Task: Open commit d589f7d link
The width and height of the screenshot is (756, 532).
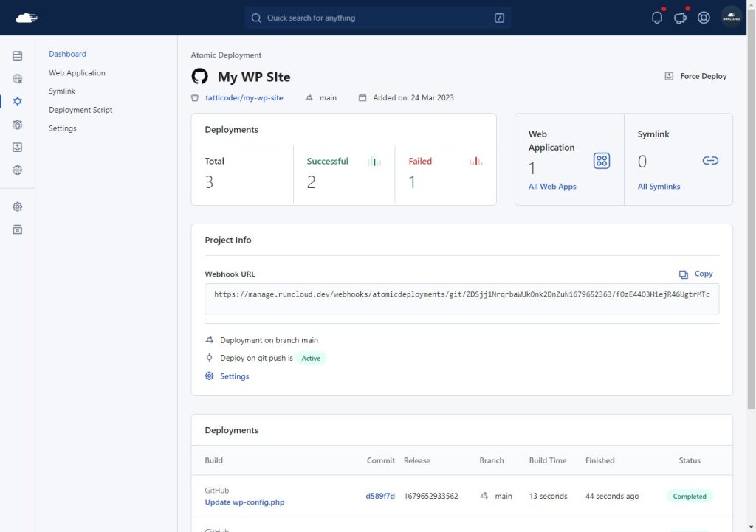Action: (x=380, y=496)
